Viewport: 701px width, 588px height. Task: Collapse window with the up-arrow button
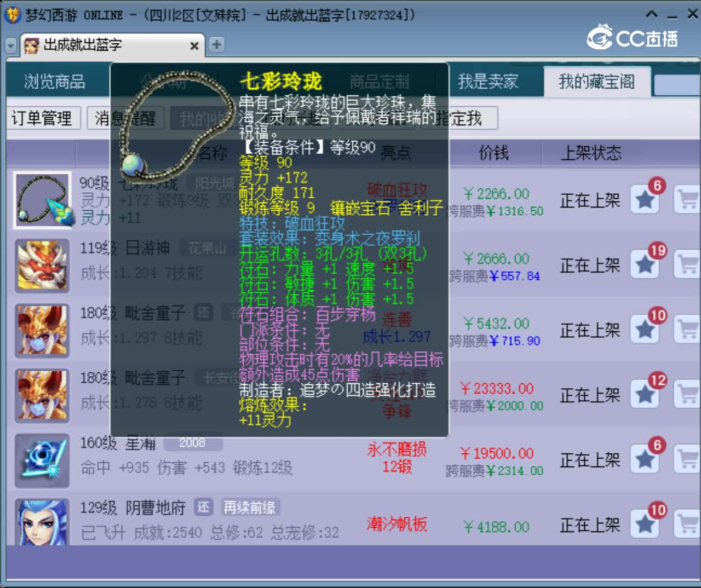pyautogui.click(x=652, y=14)
